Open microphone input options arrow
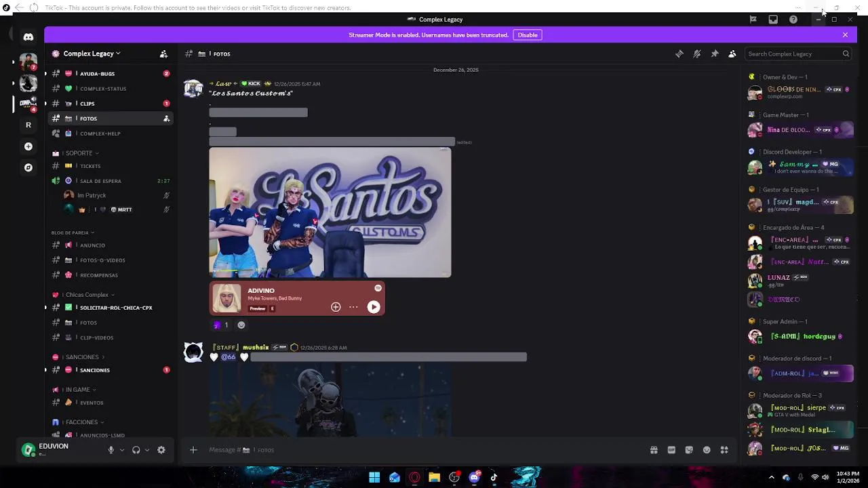Image resolution: width=868 pixels, height=488 pixels. pos(122,450)
